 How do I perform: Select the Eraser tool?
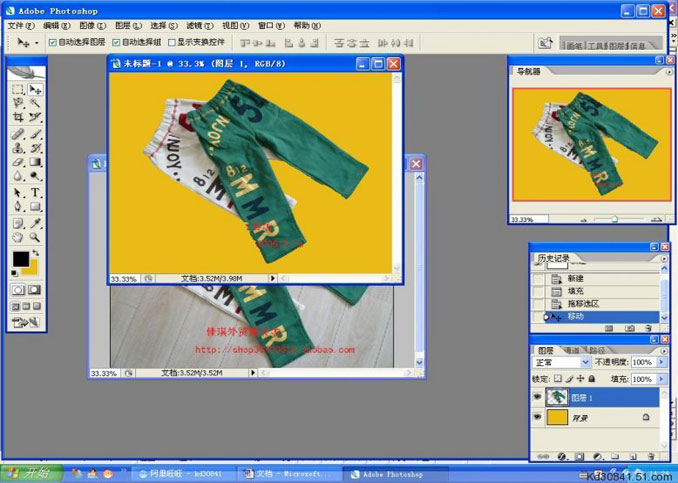[x=18, y=162]
